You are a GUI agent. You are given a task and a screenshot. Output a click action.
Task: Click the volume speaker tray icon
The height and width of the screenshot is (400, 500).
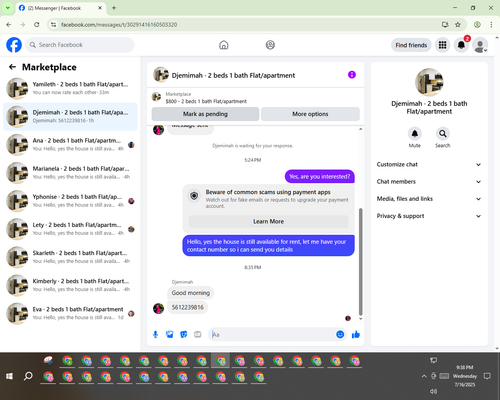433,391
